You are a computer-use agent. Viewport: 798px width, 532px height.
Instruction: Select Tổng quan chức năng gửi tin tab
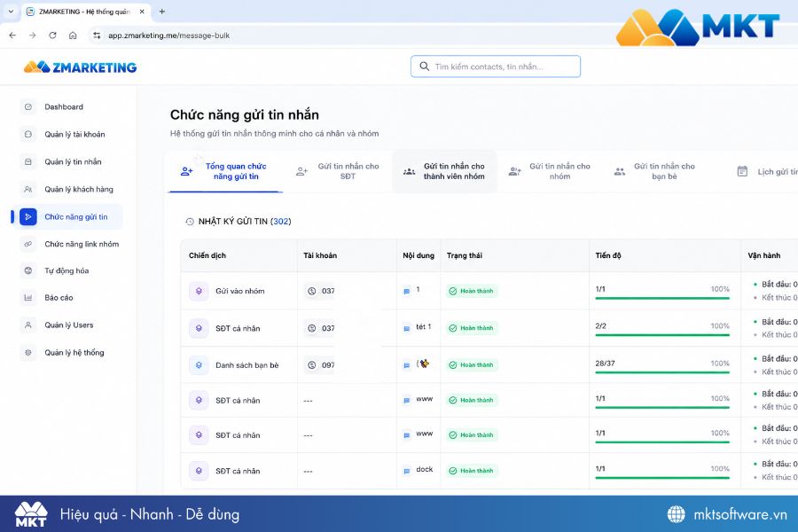225,171
